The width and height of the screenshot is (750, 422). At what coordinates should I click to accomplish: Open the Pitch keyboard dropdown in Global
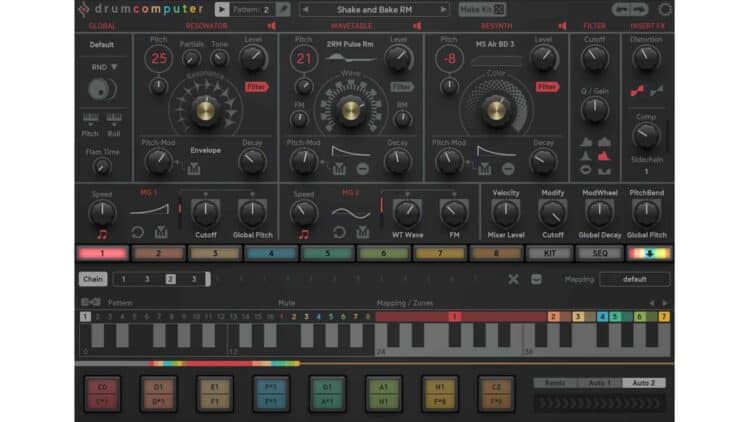click(90, 118)
